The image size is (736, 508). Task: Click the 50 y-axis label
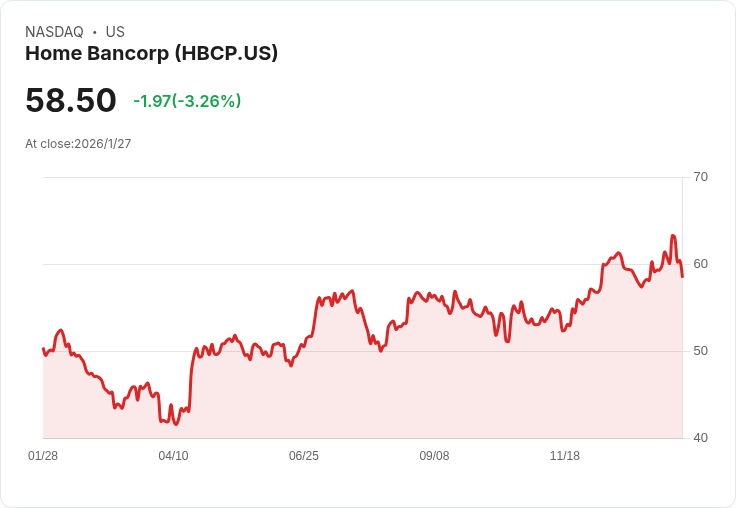point(700,351)
